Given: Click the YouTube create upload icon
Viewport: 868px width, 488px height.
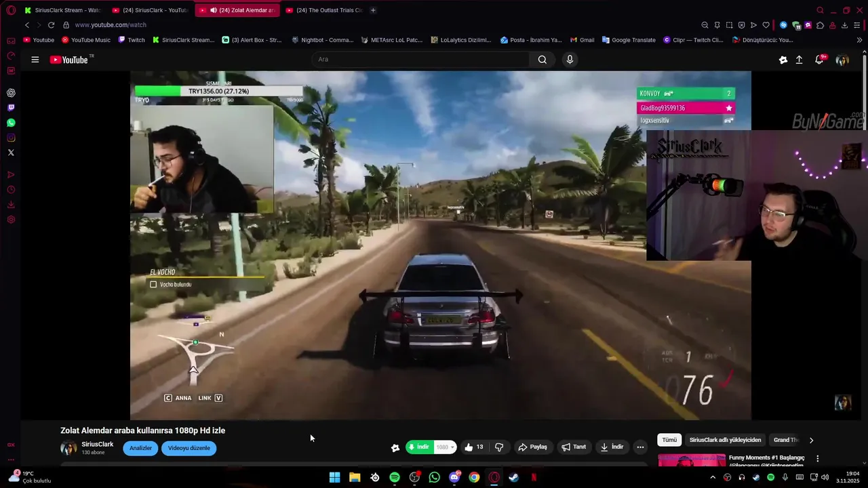Looking at the screenshot, I should pos(800,60).
